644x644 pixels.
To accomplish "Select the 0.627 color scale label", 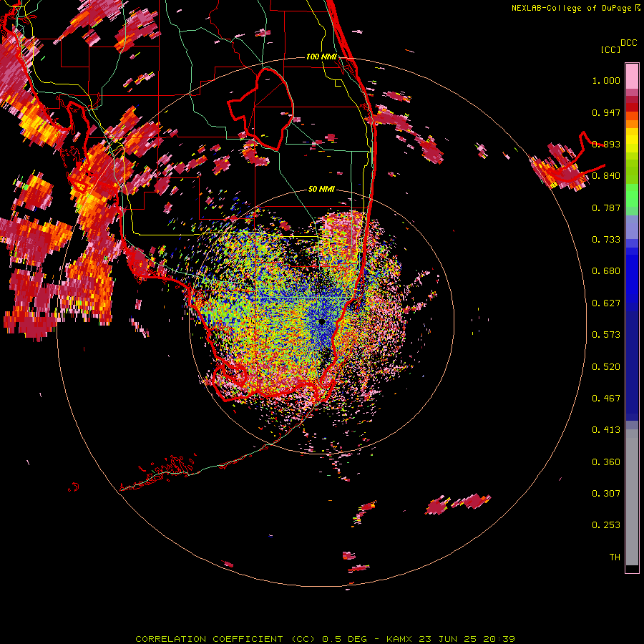I will (x=606, y=303).
